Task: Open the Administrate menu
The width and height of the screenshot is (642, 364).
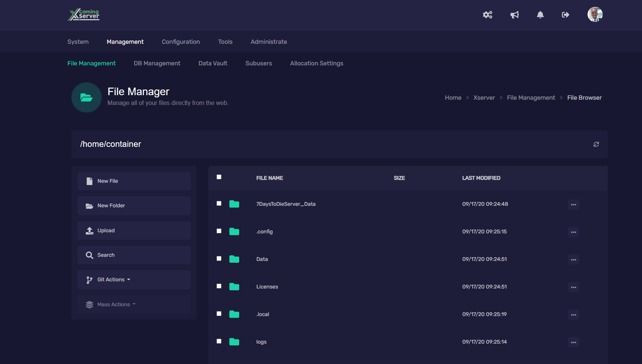Action: tap(269, 42)
